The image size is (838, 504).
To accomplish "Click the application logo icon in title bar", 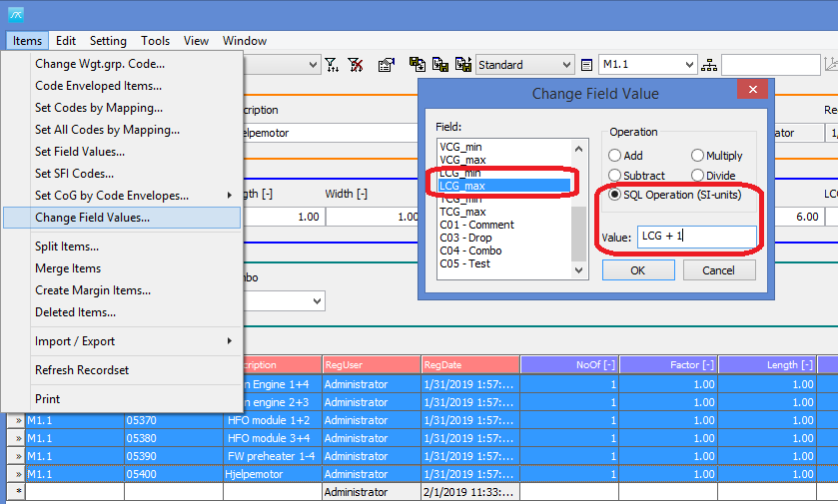I will (16, 14).
